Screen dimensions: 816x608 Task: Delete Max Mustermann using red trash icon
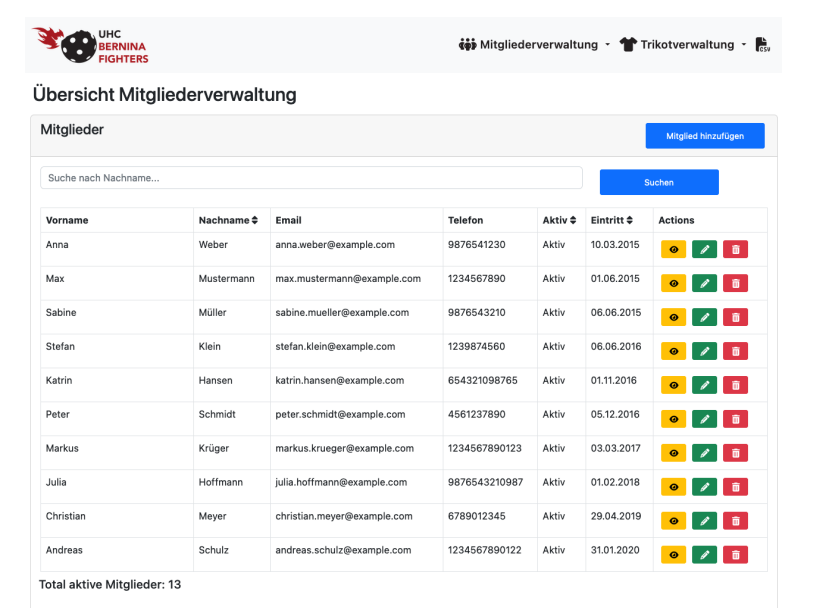(735, 284)
